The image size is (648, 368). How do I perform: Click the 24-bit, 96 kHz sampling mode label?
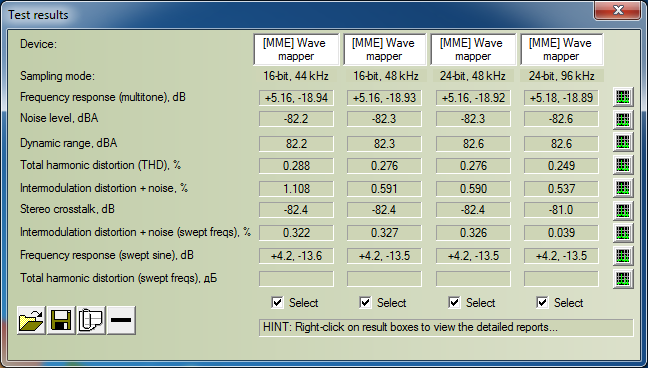(x=562, y=76)
